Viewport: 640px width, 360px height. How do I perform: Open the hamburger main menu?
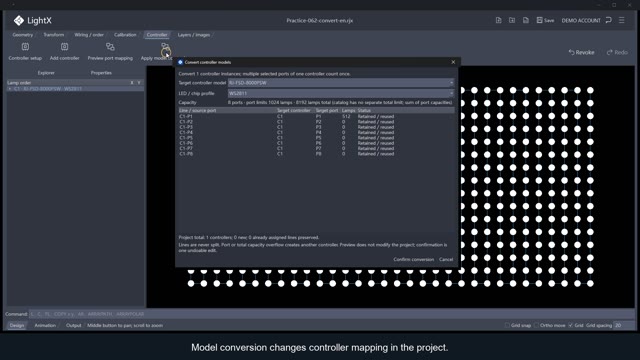pyautogui.click(x=622, y=20)
